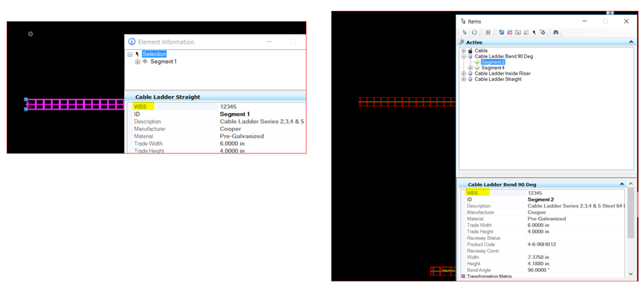Click the binoculars find icon in Items toolbar
Image resolution: width=644 pixels, height=285 pixels.
(x=556, y=32)
